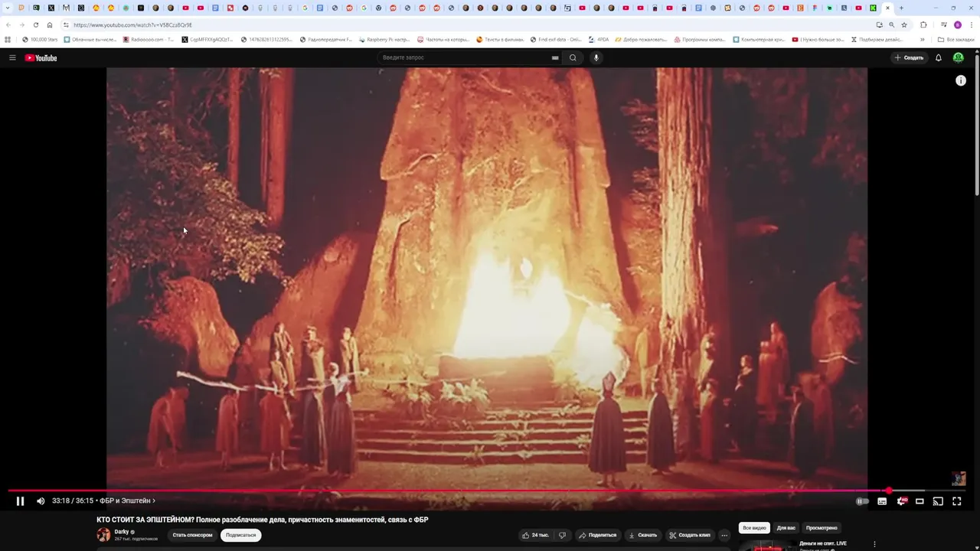Open the on-screen keyboard in search box
980x551 pixels.
pyautogui.click(x=555, y=57)
